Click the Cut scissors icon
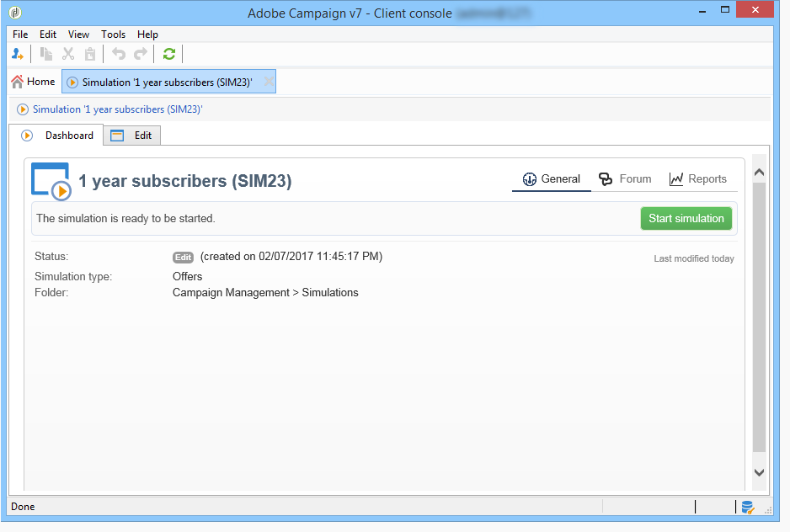Viewport: 790px width, 532px height. [x=68, y=54]
